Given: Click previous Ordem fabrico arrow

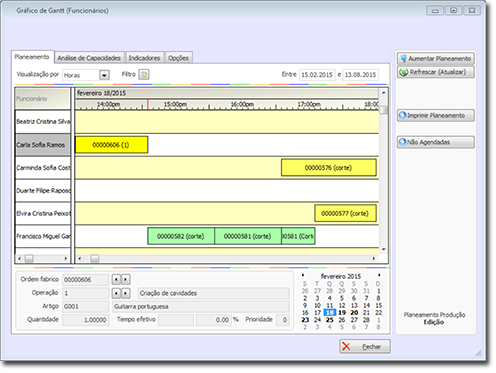Looking at the screenshot, I should 116,279.
